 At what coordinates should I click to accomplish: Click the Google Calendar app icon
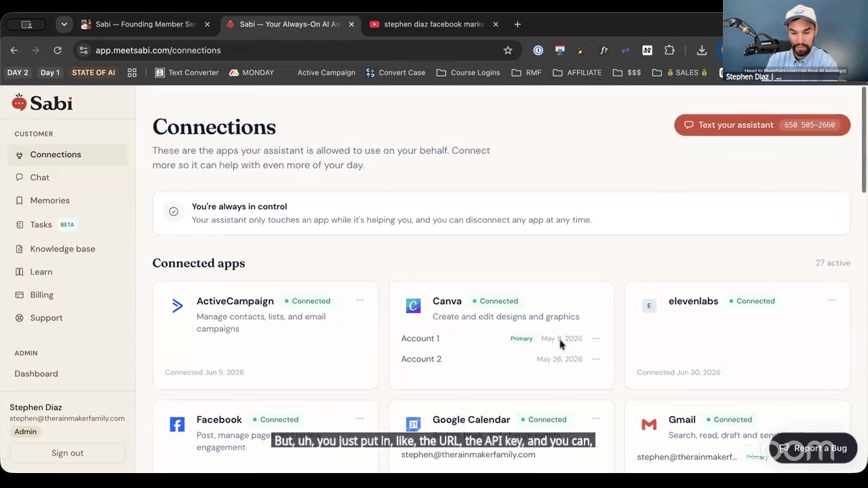pos(413,424)
